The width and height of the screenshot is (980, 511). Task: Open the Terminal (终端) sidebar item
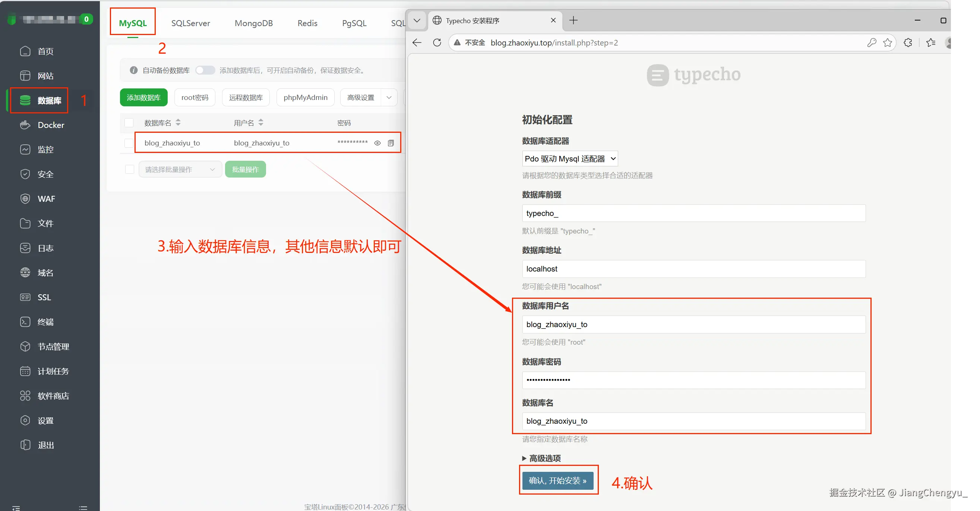point(45,322)
